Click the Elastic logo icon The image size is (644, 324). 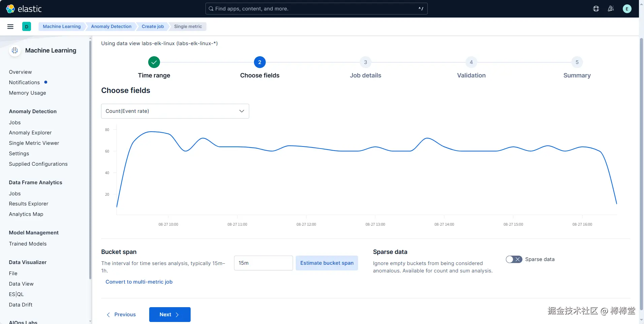pos(10,9)
